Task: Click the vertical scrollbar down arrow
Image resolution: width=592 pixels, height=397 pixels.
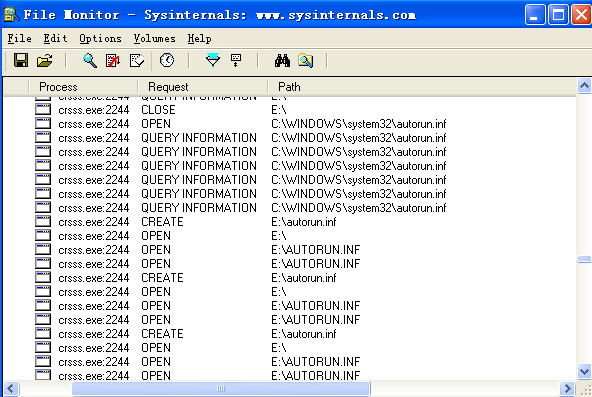Action: click(584, 371)
